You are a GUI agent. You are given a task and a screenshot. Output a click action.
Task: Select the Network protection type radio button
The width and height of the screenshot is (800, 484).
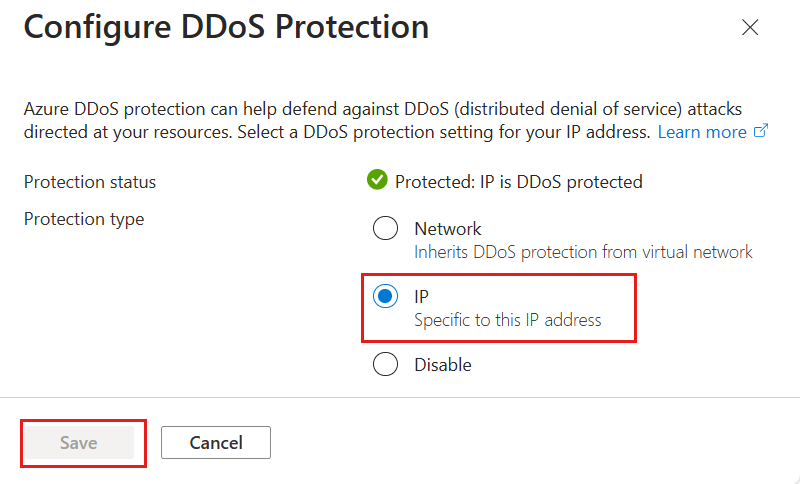tap(385, 229)
